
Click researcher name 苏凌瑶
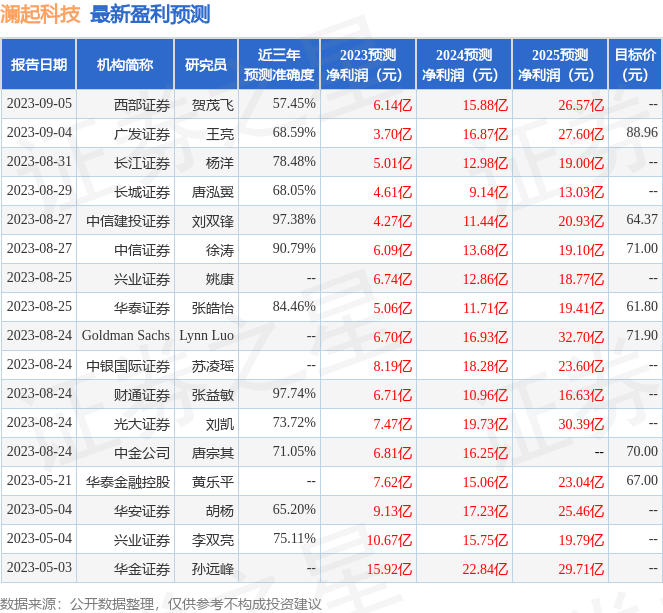point(213,366)
